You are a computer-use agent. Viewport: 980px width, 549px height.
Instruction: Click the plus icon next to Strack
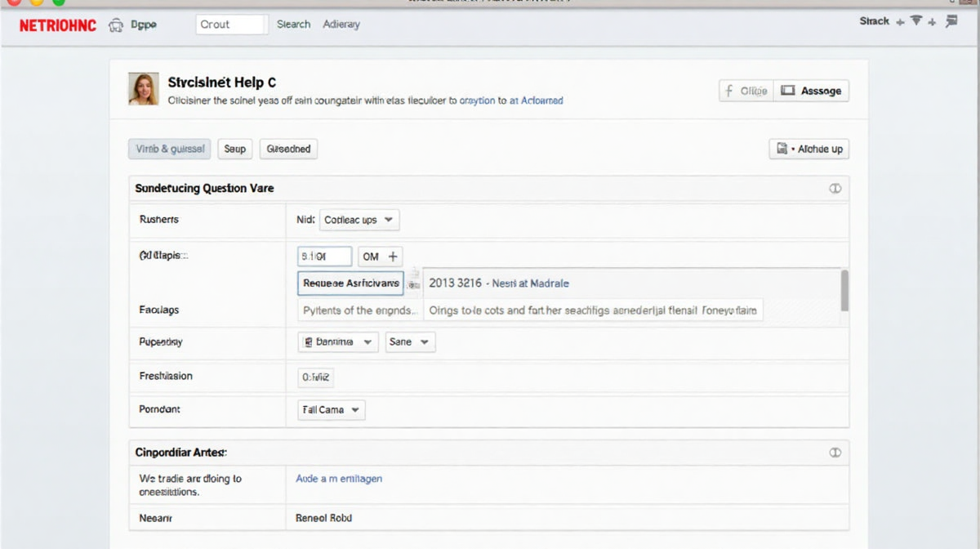pos(900,22)
